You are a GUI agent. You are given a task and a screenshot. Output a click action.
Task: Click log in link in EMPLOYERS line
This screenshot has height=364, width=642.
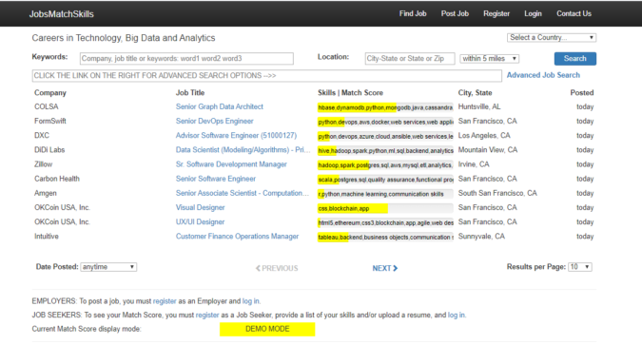[x=250, y=301]
